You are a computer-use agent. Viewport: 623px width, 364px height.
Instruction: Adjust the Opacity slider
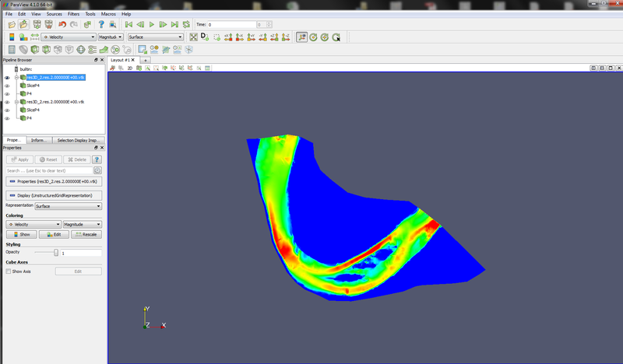click(55, 253)
